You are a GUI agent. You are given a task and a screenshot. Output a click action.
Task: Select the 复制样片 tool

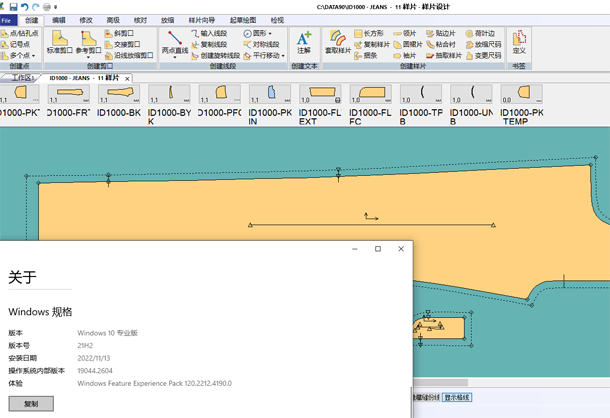click(372, 44)
